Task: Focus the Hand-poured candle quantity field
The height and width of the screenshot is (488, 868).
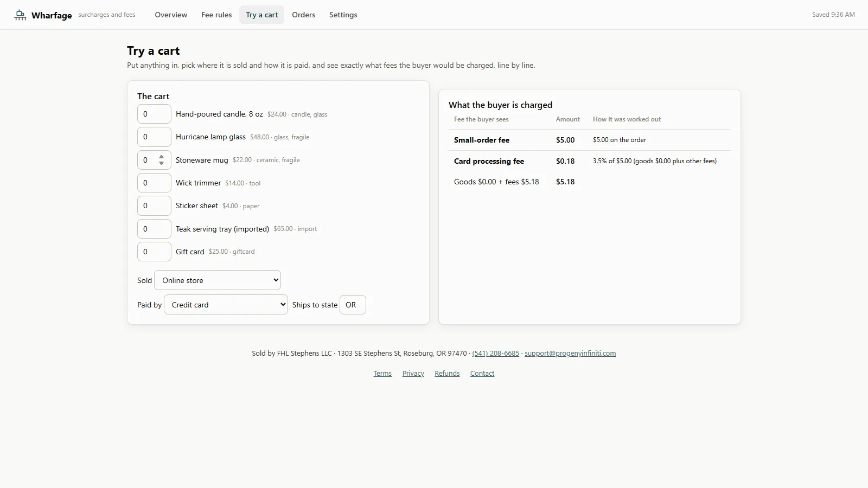Action: click(154, 114)
